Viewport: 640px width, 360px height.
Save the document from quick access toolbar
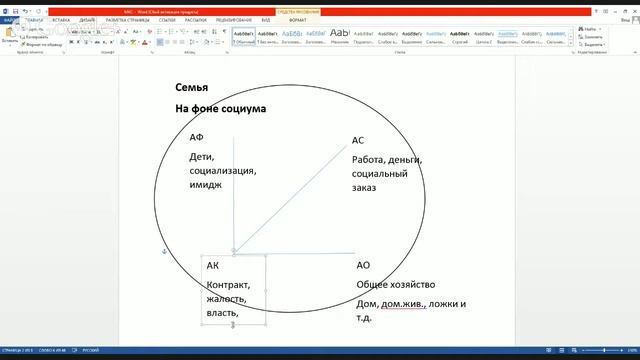pyautogui.click(x=15, y=11)
